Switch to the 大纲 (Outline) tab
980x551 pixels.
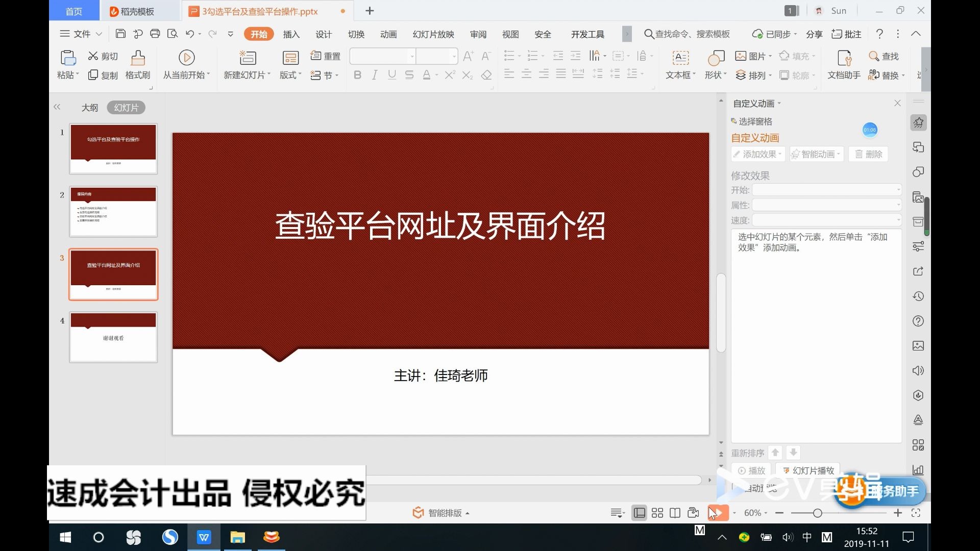point(90,108)
